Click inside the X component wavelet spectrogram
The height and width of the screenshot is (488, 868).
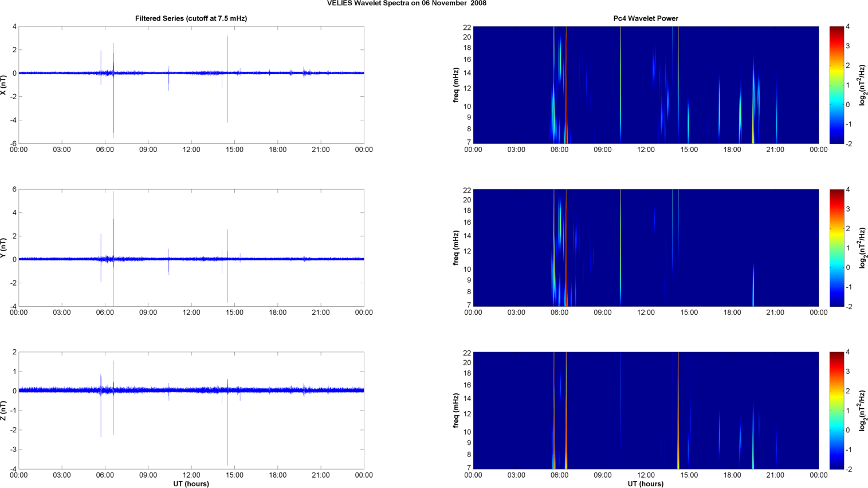pyautogui.click(x=646, y=85)
